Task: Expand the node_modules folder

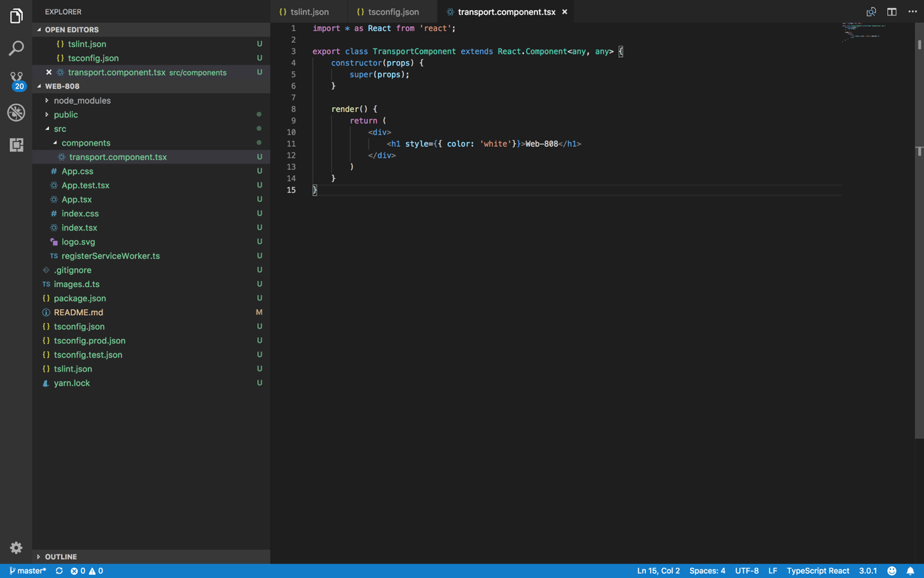Action: 82,101
